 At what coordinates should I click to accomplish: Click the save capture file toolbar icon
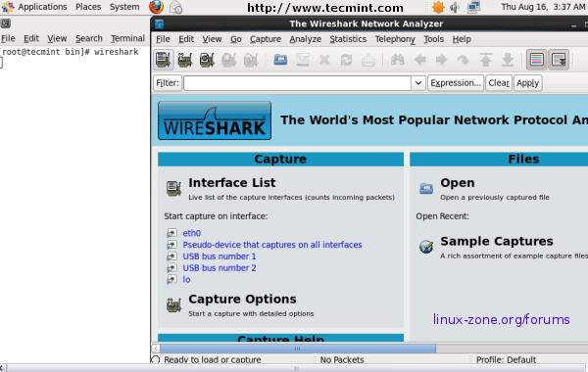(303, 60)
